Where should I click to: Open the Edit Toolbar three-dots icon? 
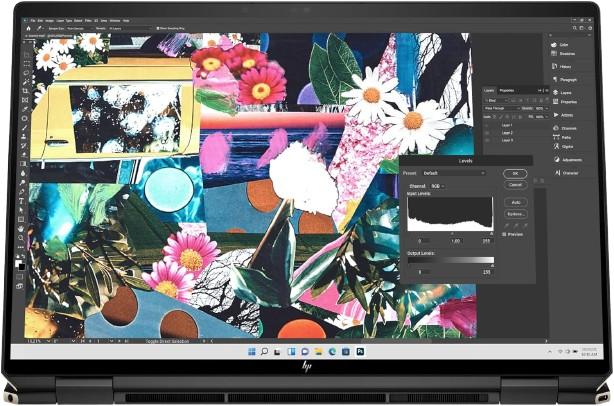pos(21,247)
